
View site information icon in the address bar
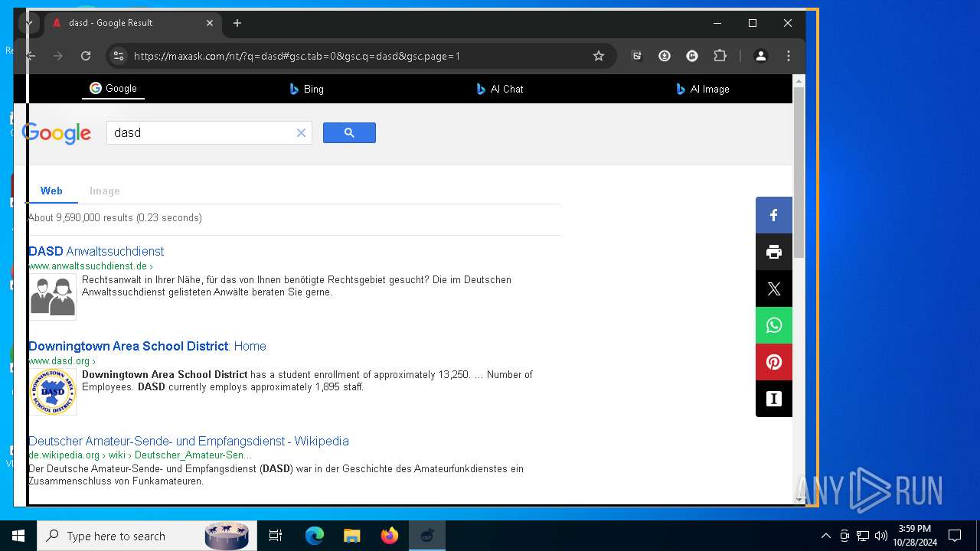pyautogui.click(x=118, y=56)
